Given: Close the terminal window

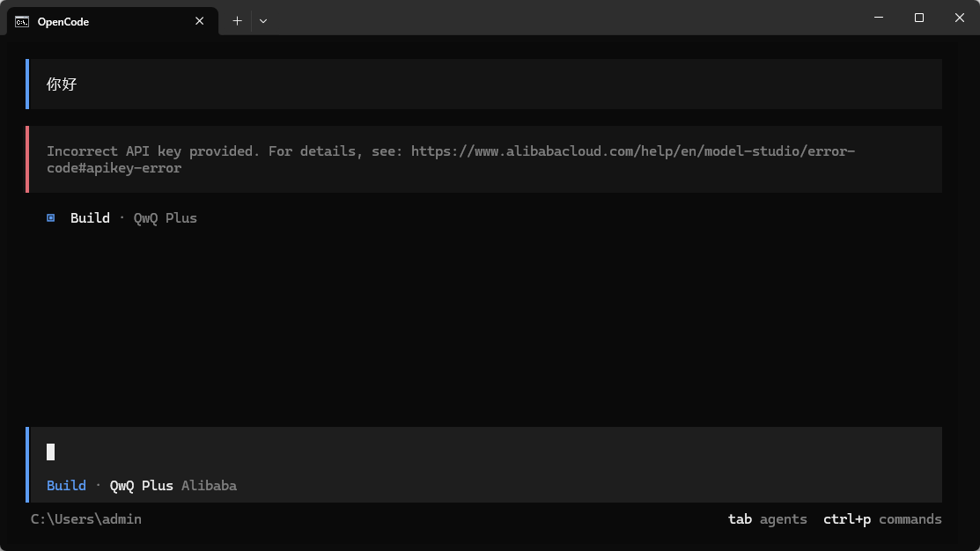Looking at the screenshot, I should [x=960, y=18].
